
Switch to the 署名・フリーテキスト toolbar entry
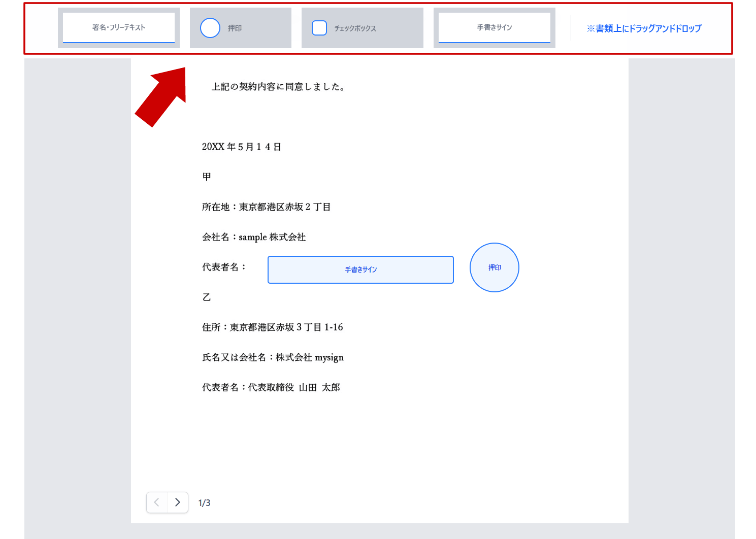[x=118, y=28]
